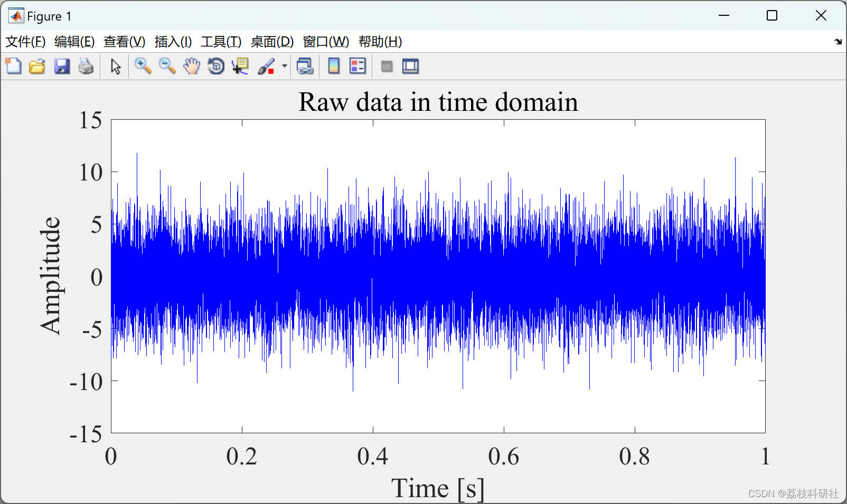
Task: Select the 'Time [s]' x-axis label
Action: click(438, 489)
